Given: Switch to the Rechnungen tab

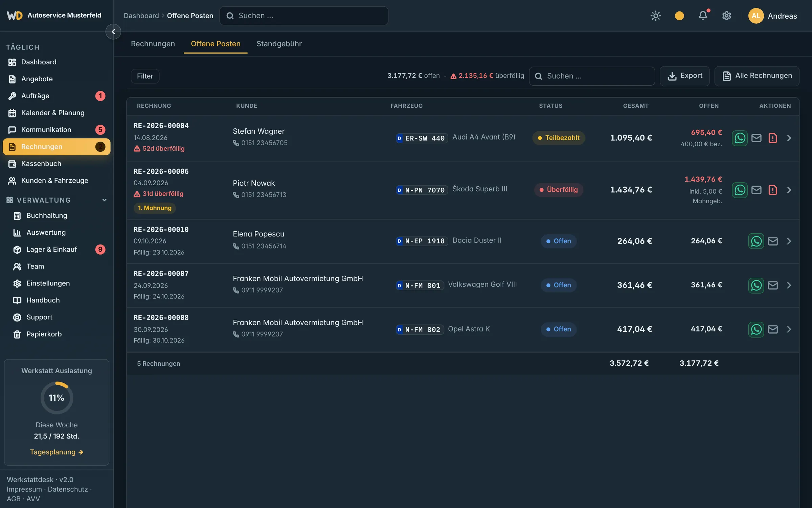Looking at the screenshot, I should tap(153, 44).
